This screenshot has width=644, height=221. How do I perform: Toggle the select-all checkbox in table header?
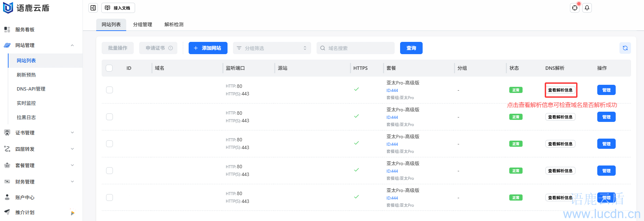(x=109, y=68)
